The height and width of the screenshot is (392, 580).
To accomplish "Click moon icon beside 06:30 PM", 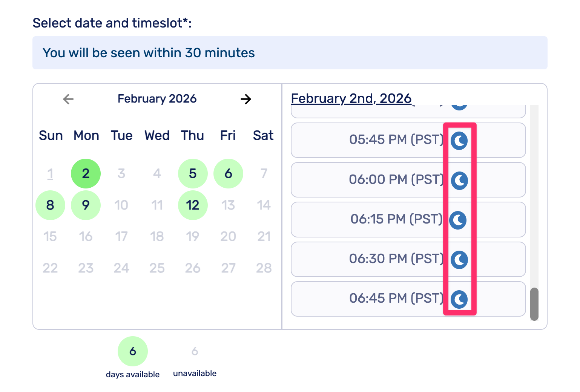I will pyautogui.click(x=459, y=260).
